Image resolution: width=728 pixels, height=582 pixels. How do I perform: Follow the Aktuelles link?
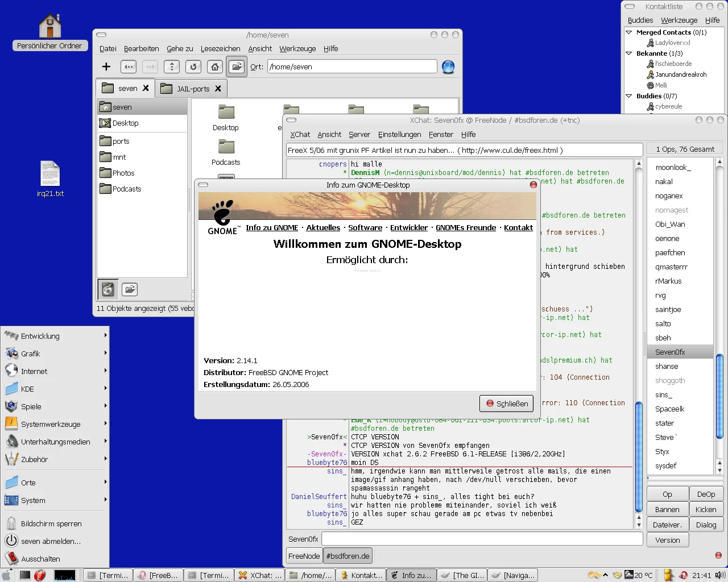point(323,227)
